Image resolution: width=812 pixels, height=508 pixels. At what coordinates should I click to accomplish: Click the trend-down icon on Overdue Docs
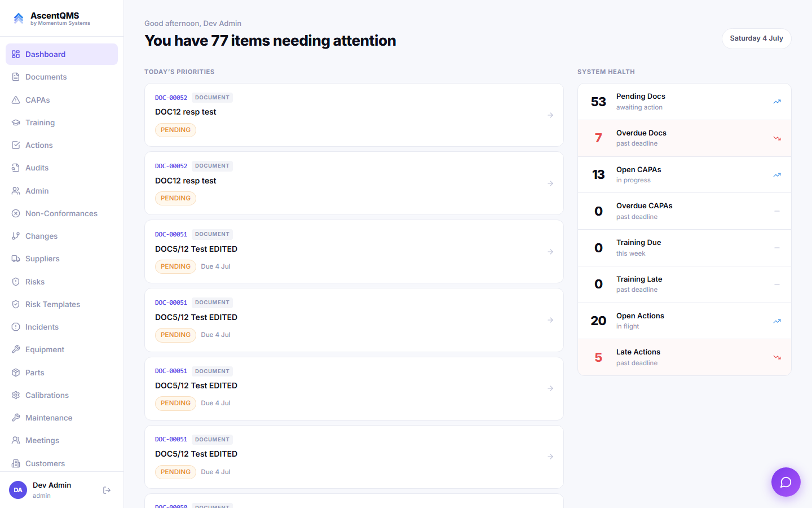(x=777, y=138)
